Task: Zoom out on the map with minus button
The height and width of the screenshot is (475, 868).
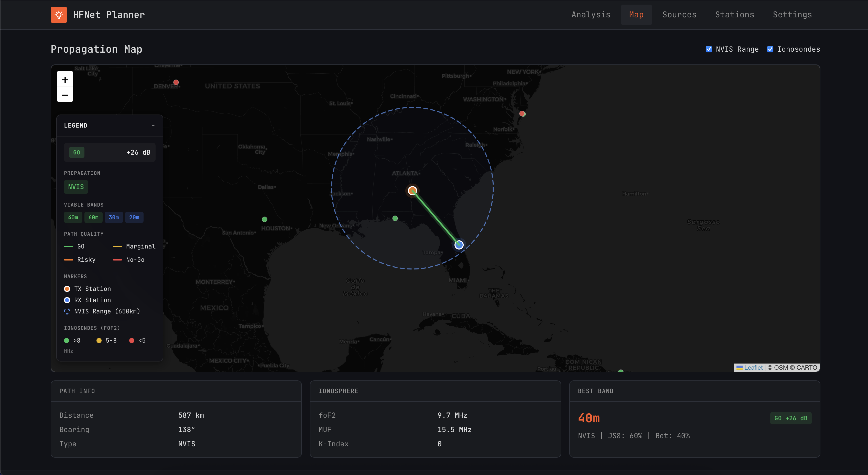Action: pyautogui.click(x=65, y=95)
